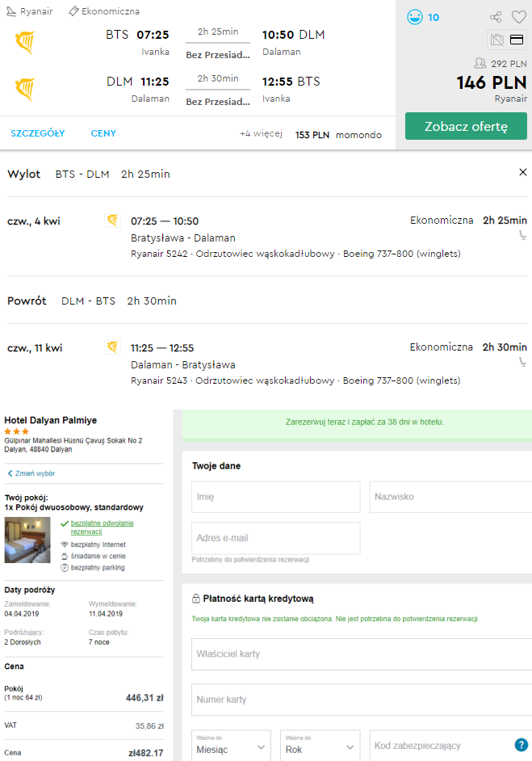Click the Ryanair logo for DLM departure
The image size is (532, 761).
[x=25, y=90]
